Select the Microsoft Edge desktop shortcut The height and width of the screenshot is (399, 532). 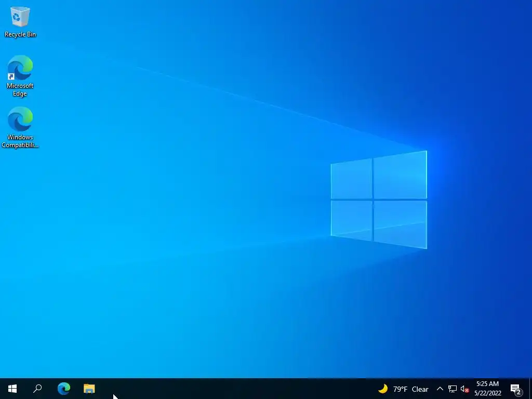pyautogui.click(x=20, y=76)
